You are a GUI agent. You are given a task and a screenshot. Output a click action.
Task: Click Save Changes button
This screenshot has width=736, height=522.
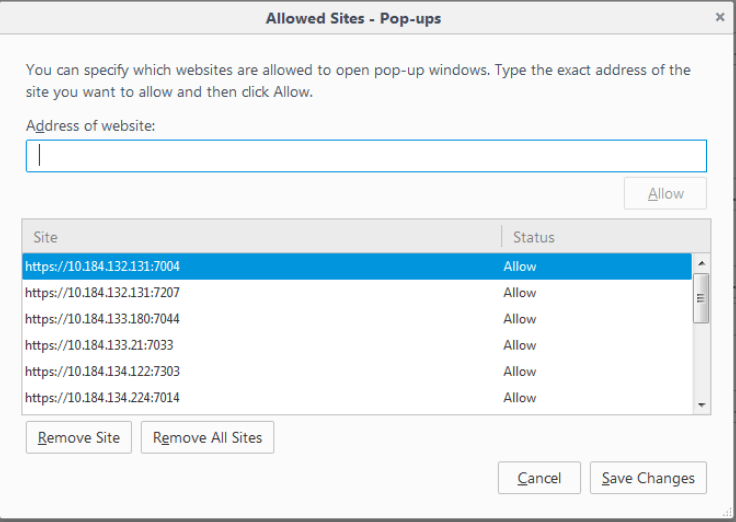point(648,478)
